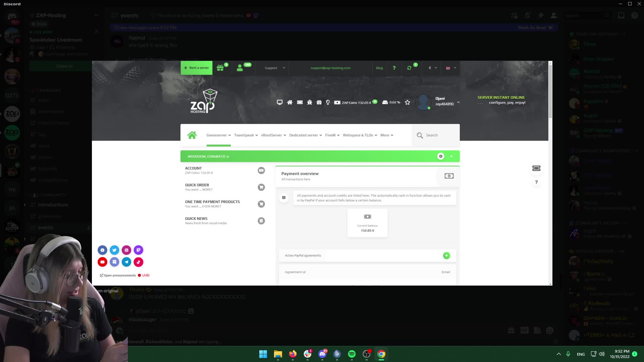
Task: Click the floating ticket icon on right side
Action: (x=536, y=168)
